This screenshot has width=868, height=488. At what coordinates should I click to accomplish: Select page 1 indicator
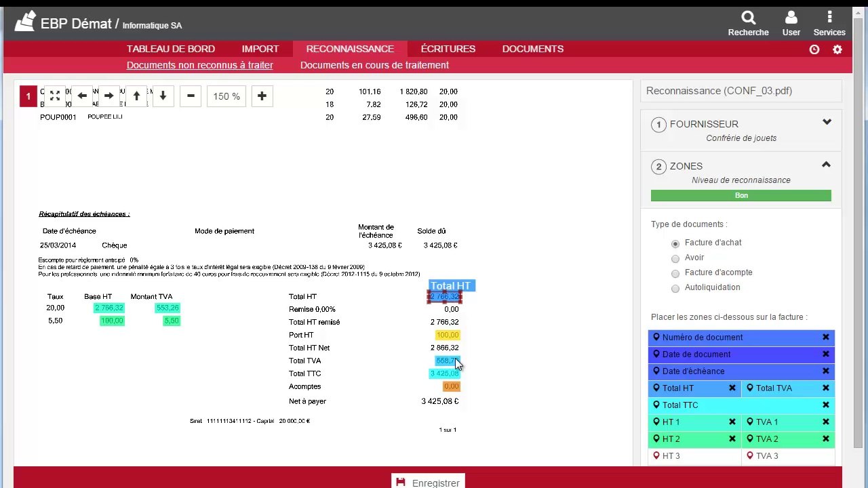[x=28, y=96]
